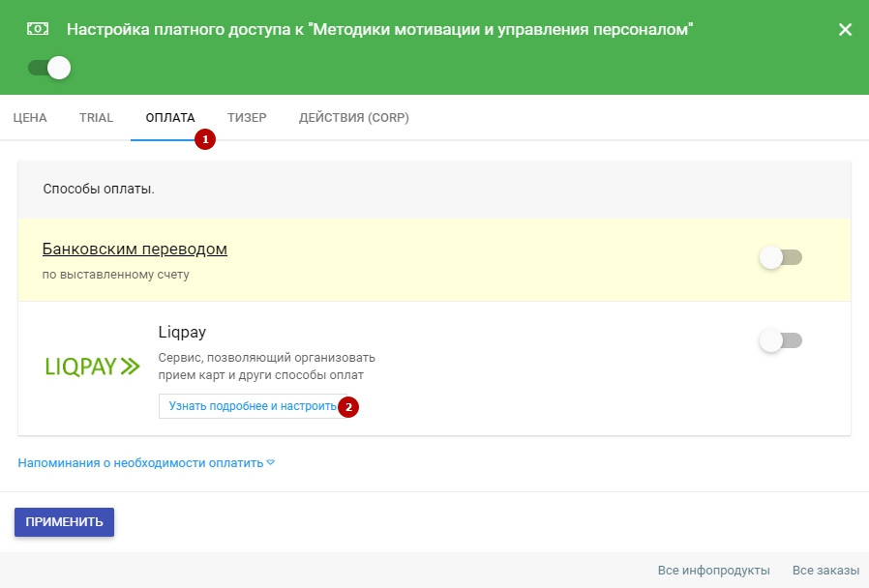Open the Все заказы link

824,571
